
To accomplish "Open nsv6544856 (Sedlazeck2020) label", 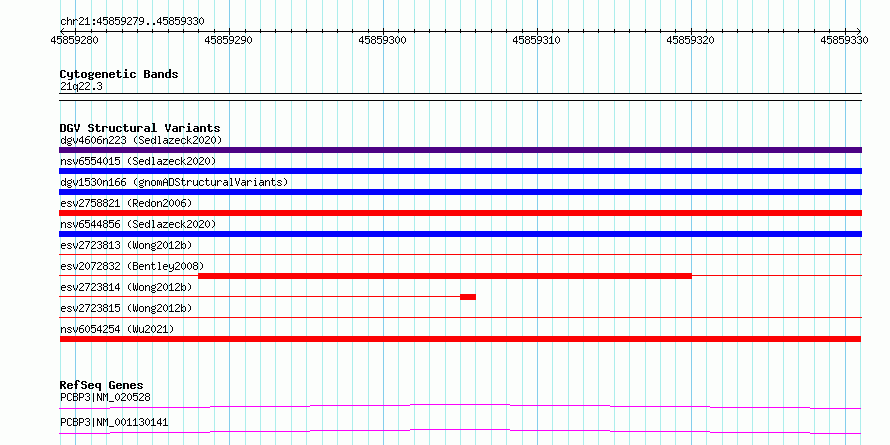I will pos(138,224).
